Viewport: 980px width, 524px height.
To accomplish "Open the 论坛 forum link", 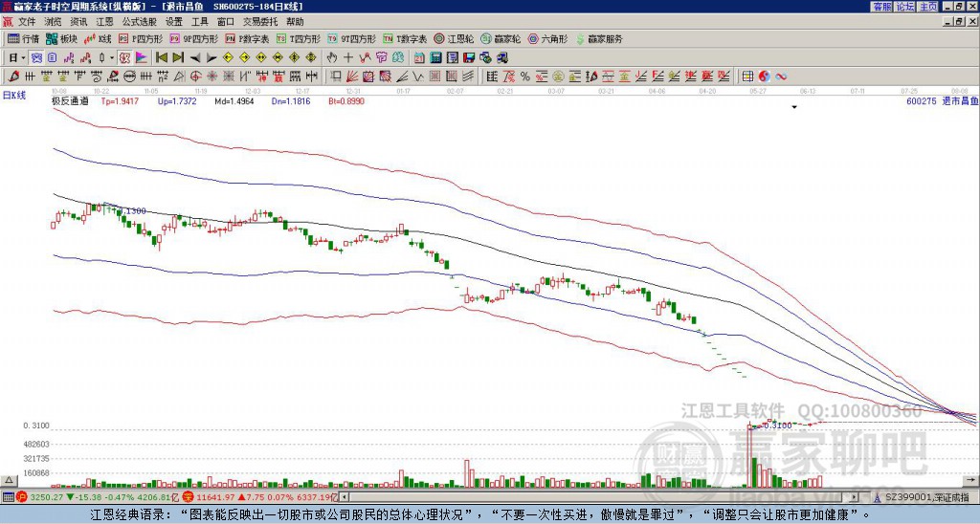I will click(x=905, y=7).
